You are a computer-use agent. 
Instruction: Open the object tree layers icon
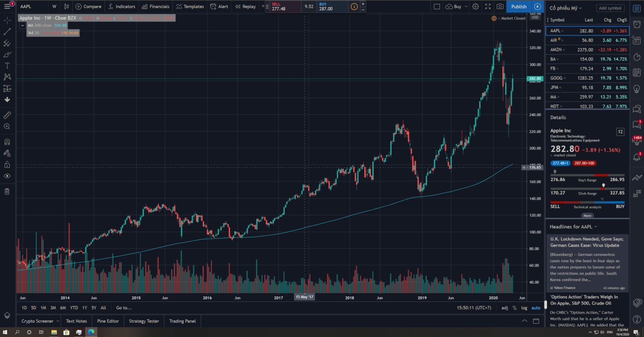(x=7, y=315)
